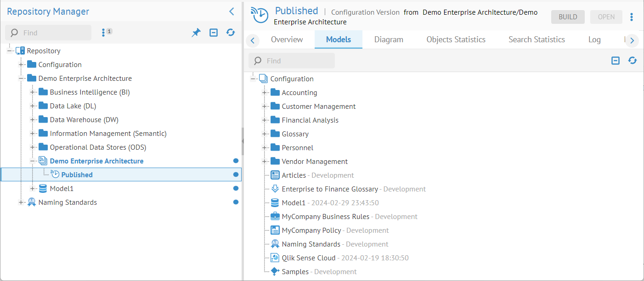Click the Qlik Sense Cloud model icon
Viewport: 644px width, 281px height.
click(275, 258)
